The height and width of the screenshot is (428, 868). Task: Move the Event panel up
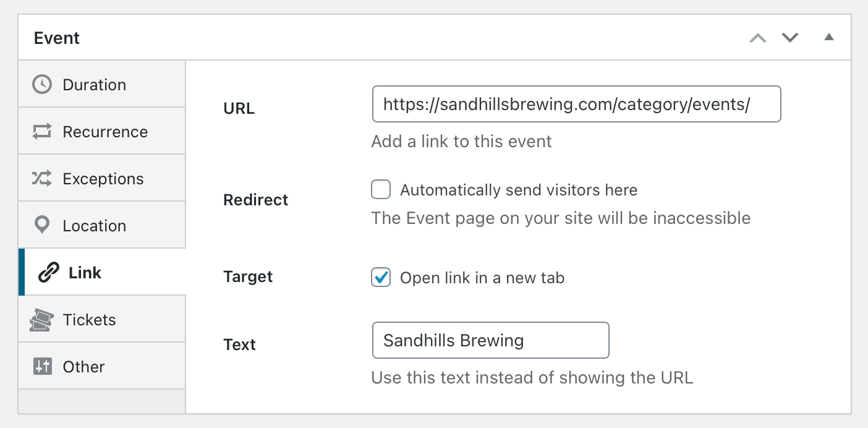coord(757,38)
